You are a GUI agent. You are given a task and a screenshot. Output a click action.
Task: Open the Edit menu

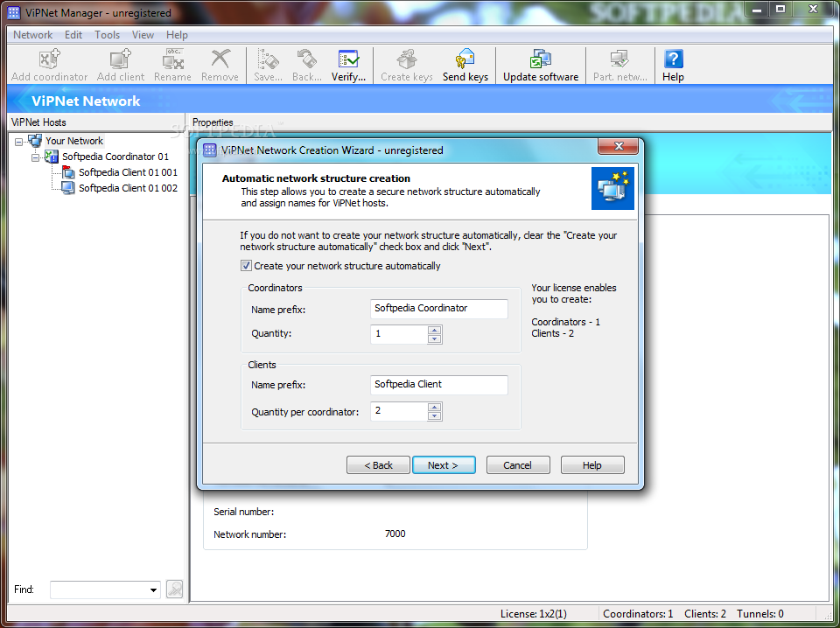pyautogui.click(x=73, y=35)
